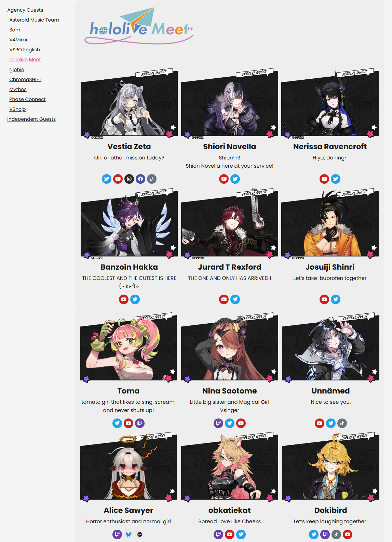This screenshot has height=542, width=392.
Task: Open Vestia Zeta's Instagram icon
Action: click(x=129, y=179)
